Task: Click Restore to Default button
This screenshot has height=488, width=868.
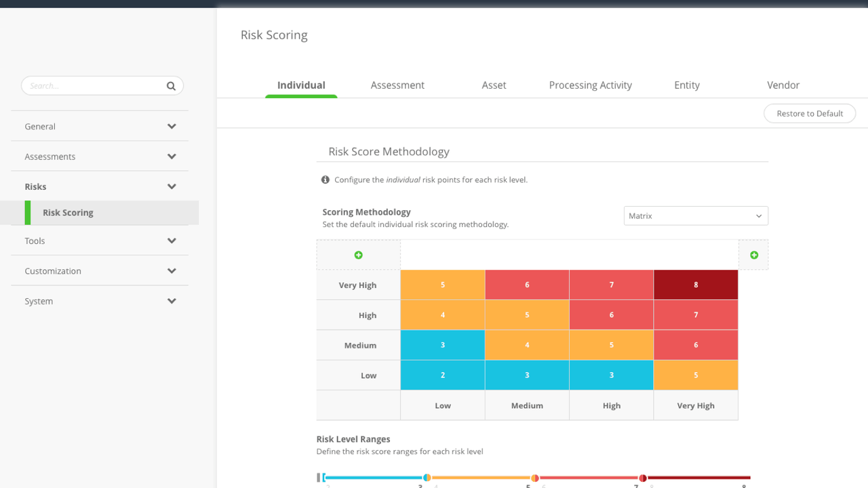Action: (810, 114)
